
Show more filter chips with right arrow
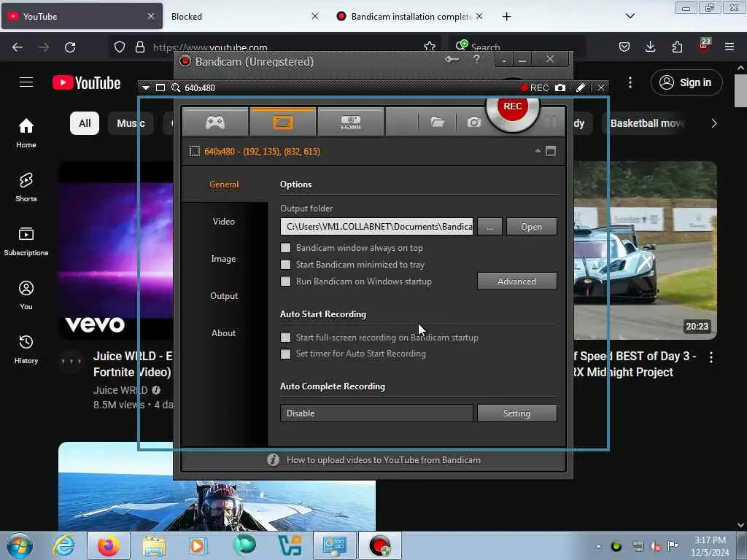[713, 123]
